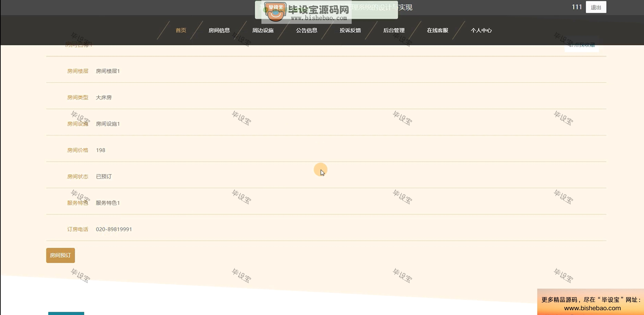This screenshot has height=315, width=644.
Task: Select the 房间设施1 facility value
Action: (108, 124)
